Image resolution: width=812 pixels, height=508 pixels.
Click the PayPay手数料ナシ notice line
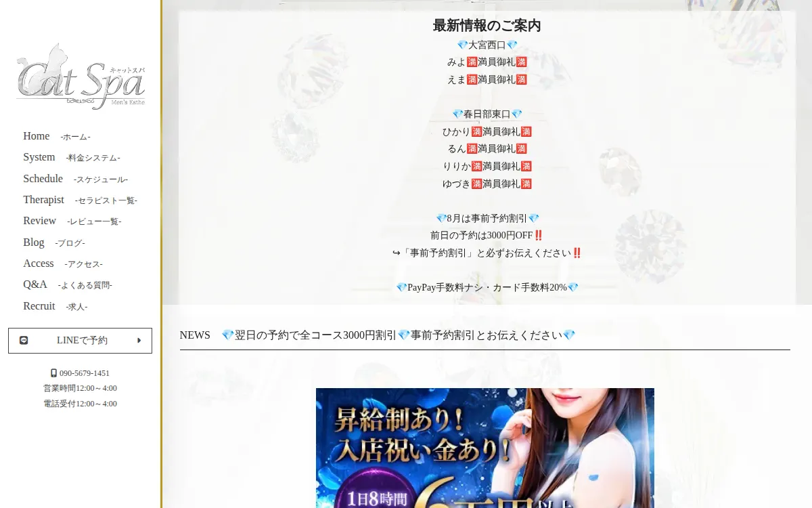[487, 287]
